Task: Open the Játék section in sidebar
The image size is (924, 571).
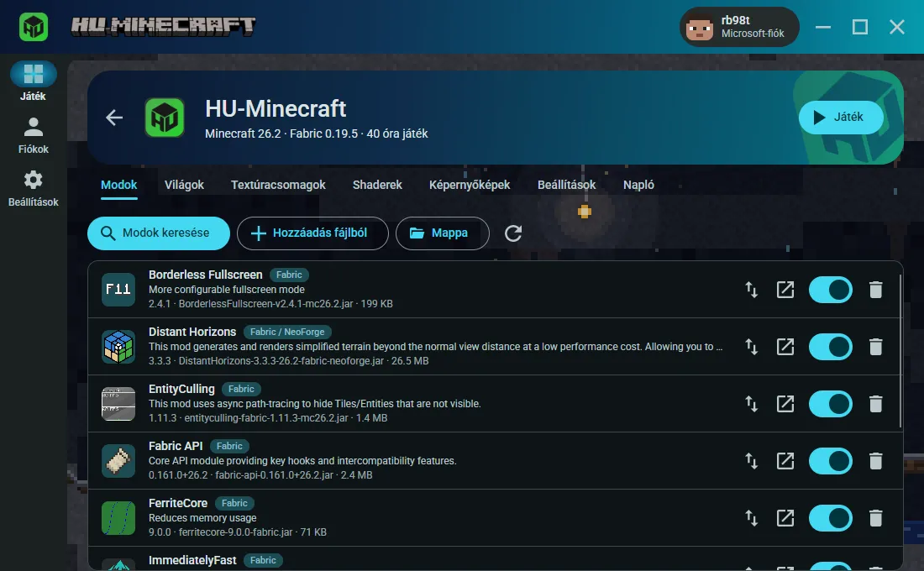Action: pyautogui.click(x=33, y=81)
